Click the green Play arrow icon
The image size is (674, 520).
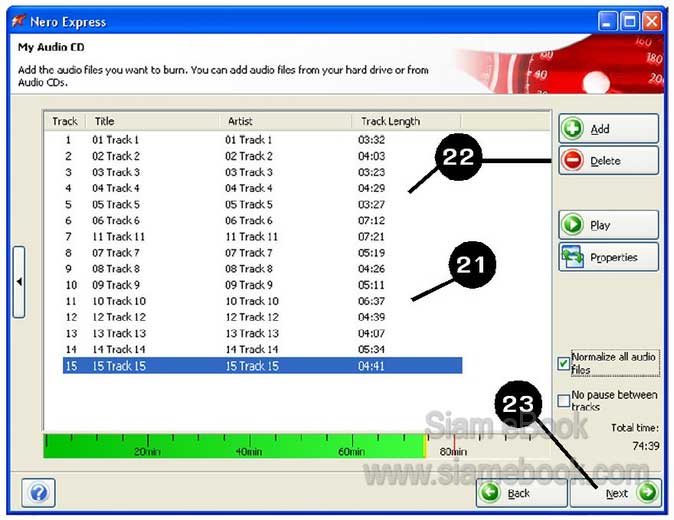coord(573,225)
